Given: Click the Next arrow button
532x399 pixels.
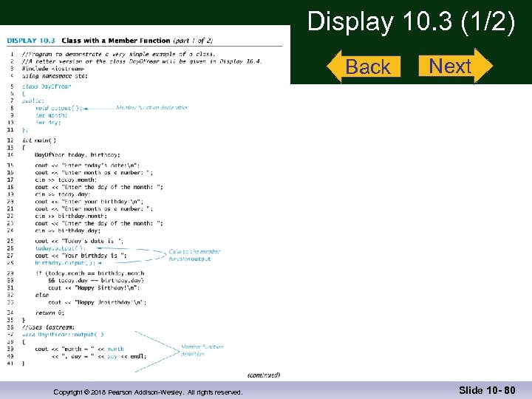Looking at the screenshot, I should click(x=456, y=66).
